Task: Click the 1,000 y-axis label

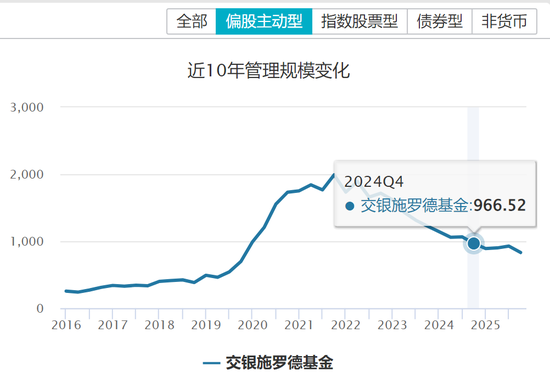Action: tap(27, 241)
